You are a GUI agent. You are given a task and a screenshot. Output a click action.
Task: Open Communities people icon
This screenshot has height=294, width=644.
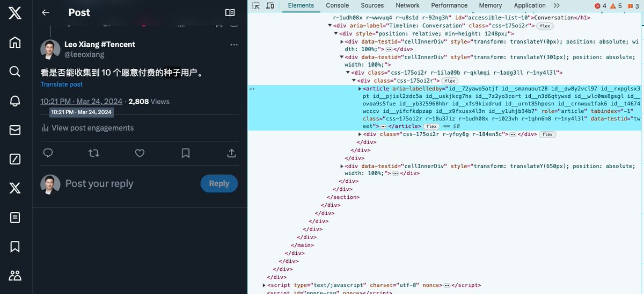(x=15, y=275)
